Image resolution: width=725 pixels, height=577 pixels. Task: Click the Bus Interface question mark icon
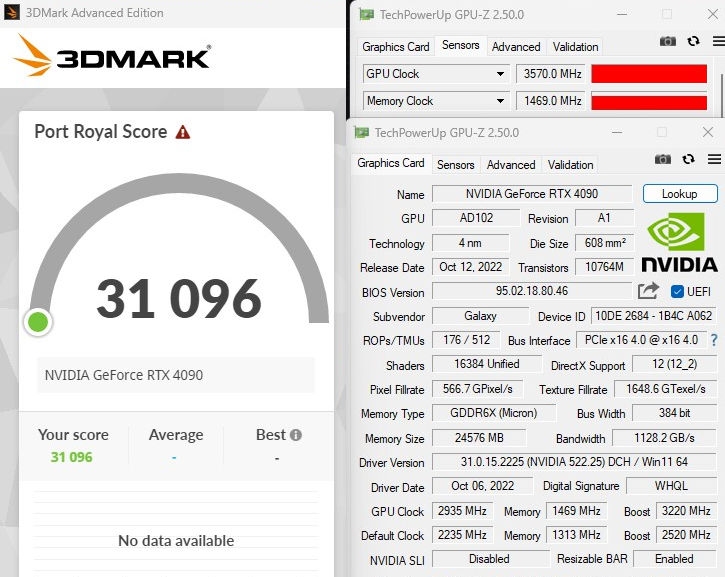point(714,340)
